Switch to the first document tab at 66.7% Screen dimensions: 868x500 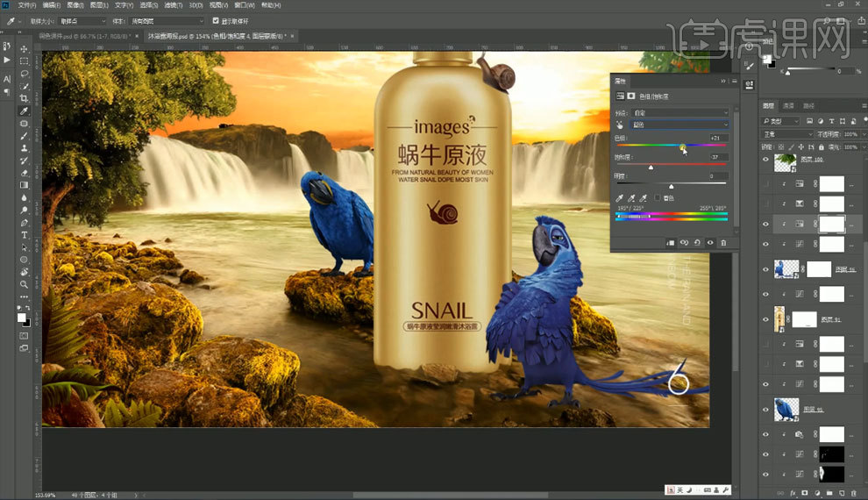click(x=85, y=36)
